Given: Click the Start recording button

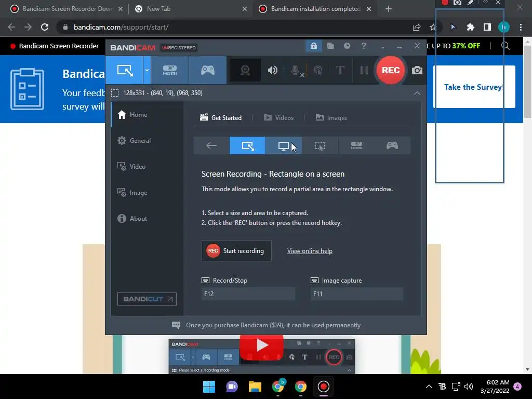Looking at the screenshot, I should (x=236, y=251).
